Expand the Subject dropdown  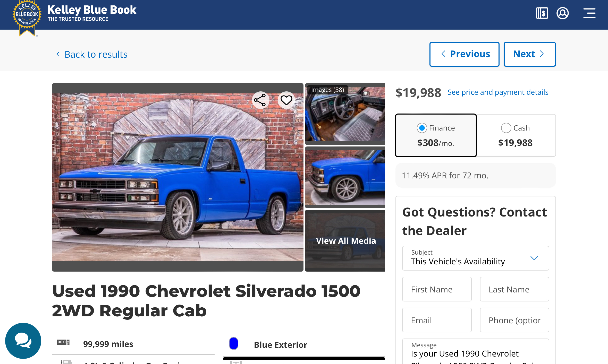click(x=476, y=258)
